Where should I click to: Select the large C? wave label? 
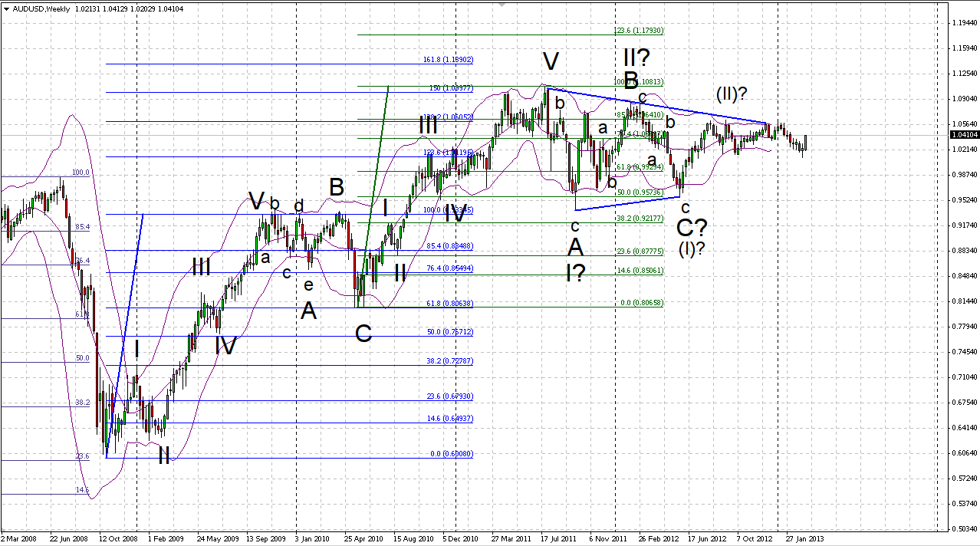[x=692, y=227]
